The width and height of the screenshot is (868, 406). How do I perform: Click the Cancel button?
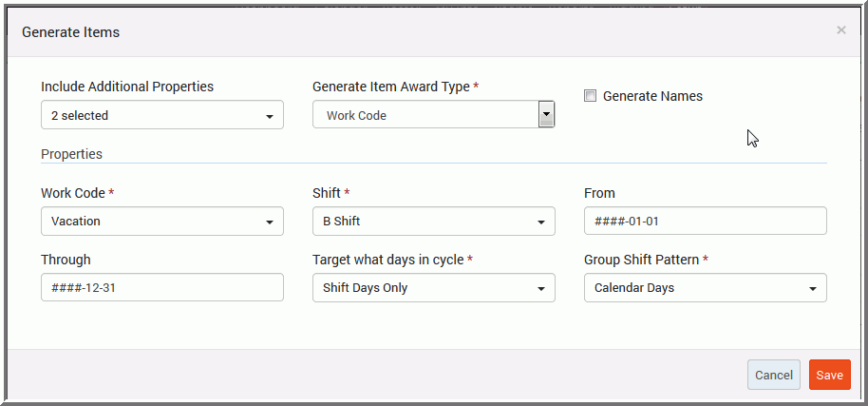click(773, 375)
